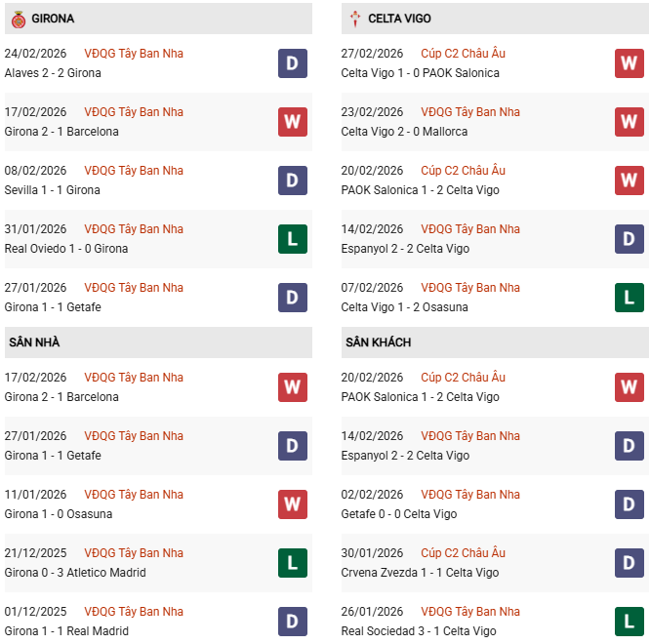Image resolution: width=650 pixels, height=644 pixels.
Task: Select the SÂN NHÀ section header
Action: [35, 342]
